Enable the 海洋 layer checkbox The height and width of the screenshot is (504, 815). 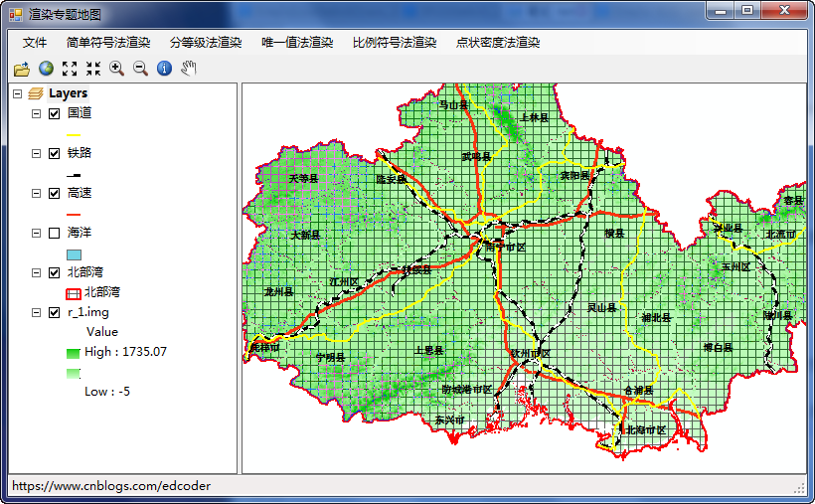point(55,233)
